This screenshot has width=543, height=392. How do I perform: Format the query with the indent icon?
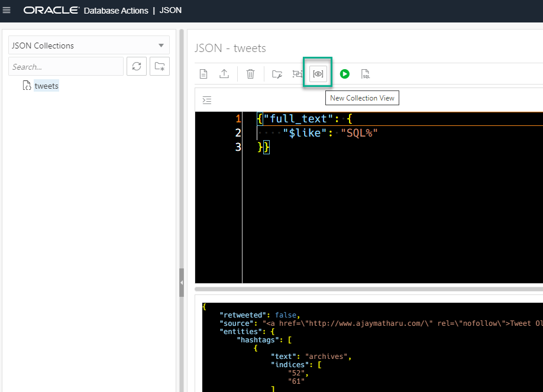click(207, 100)
